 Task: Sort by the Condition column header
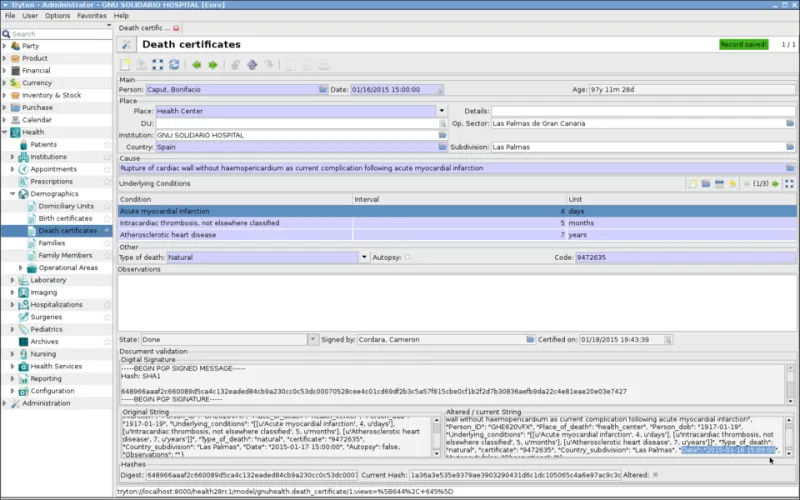point(235,199)
